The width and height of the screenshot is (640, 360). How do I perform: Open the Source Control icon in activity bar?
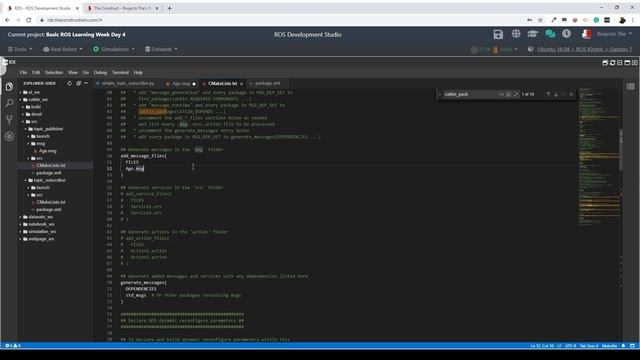click(x=9, y=119)
